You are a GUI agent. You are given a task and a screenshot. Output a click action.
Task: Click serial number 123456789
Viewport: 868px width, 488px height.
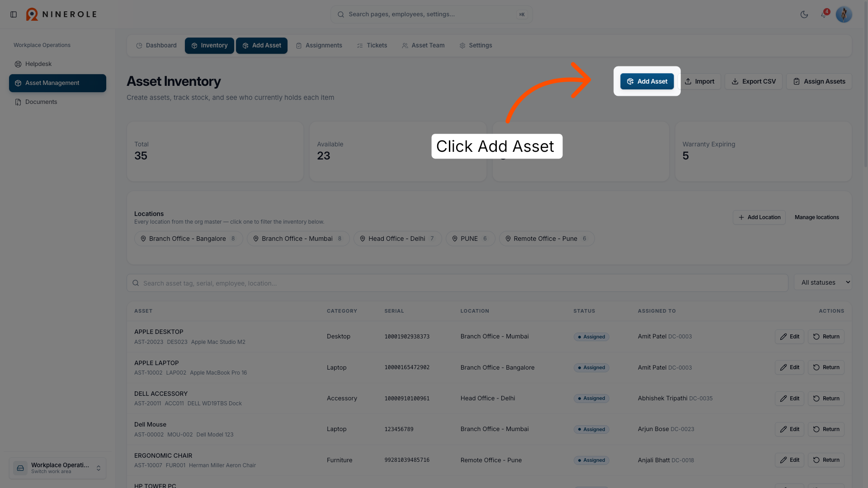point(399,429)
